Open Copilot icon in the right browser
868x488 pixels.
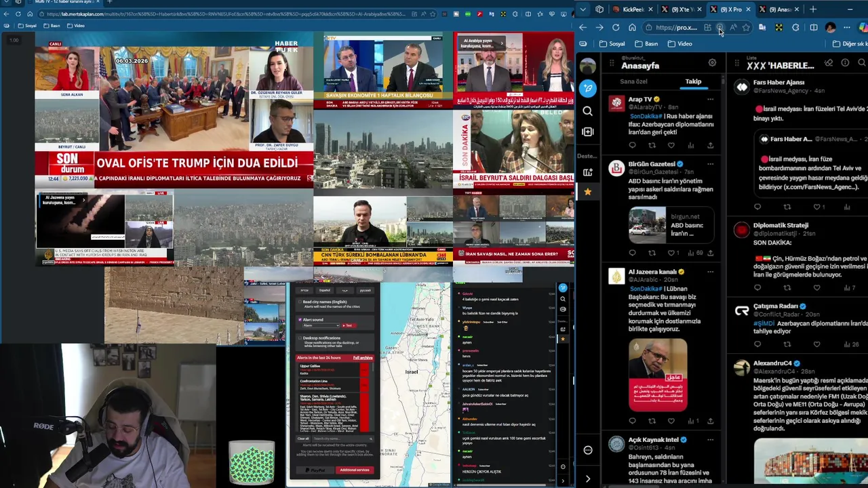tap(863, 27)
